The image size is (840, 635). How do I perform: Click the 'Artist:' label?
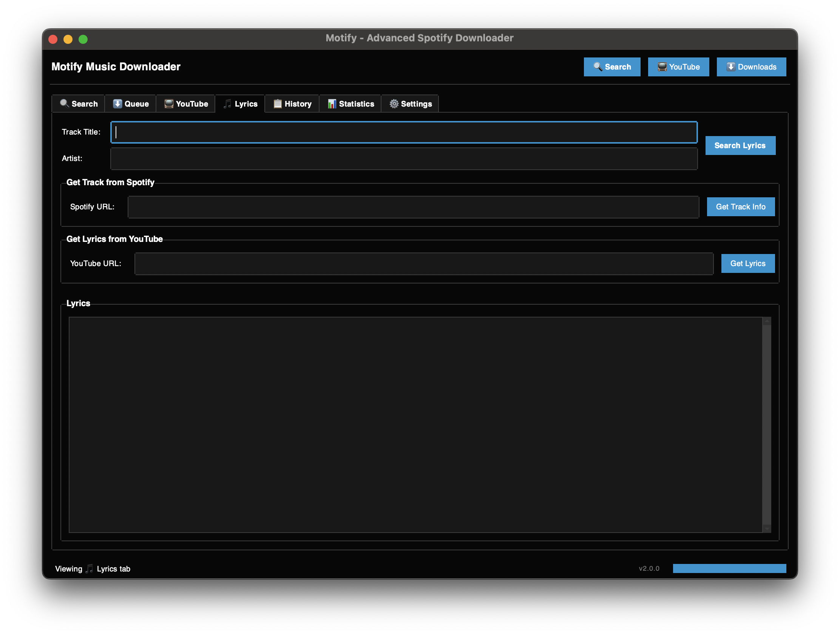coord(72,158)
